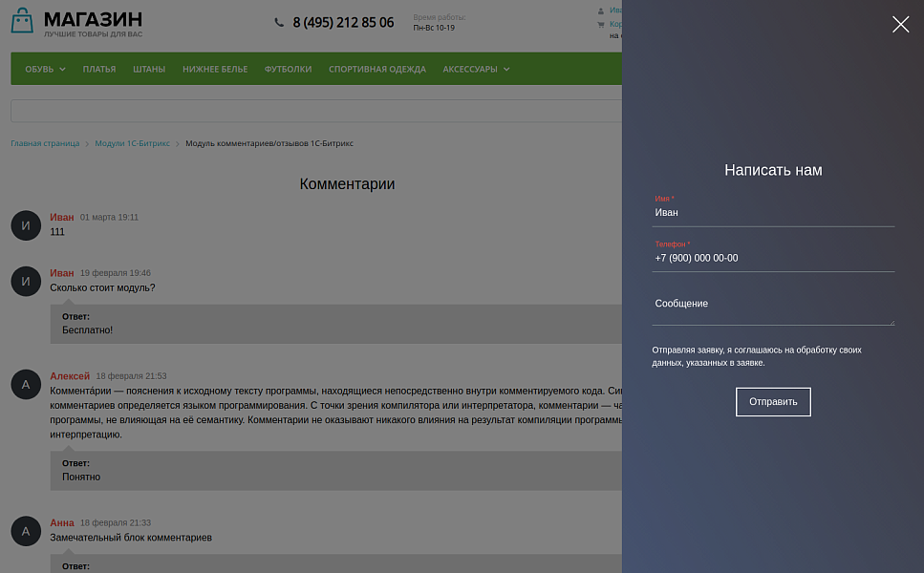Go to Главная страница via breadcrumb
This screenshot has width=924, height=573.
point(44,142)
